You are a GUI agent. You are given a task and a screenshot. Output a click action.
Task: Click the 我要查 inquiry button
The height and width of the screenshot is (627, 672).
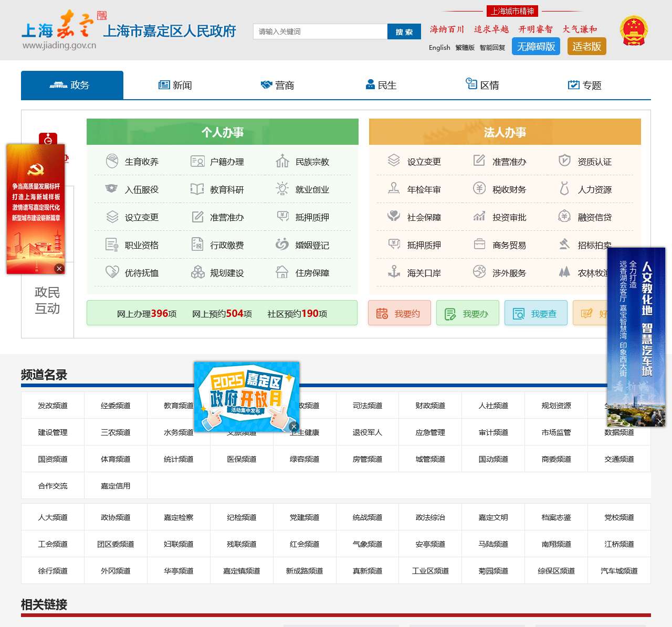(536, 313)
